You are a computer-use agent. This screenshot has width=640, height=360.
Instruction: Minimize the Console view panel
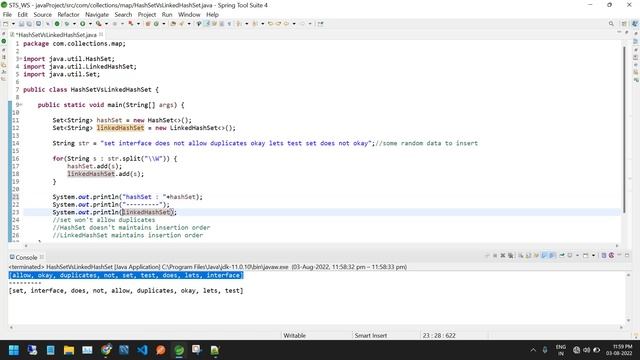(x=619, y=255)
